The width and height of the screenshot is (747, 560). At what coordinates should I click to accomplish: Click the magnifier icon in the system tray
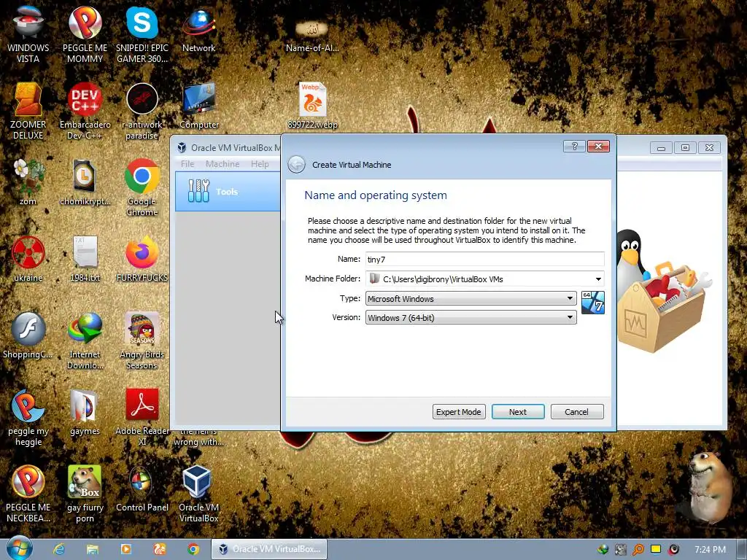point(638,550)
